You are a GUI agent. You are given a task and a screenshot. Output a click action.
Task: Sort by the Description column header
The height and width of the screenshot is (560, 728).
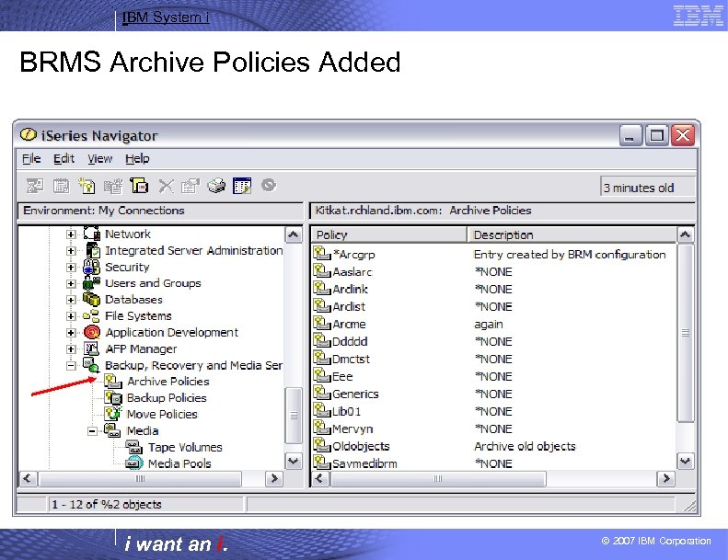pyautogui.click(x=572, y=234)
